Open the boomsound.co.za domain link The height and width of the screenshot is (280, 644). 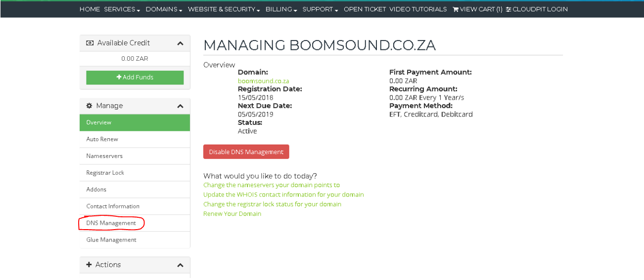click(x=264, y=81)
